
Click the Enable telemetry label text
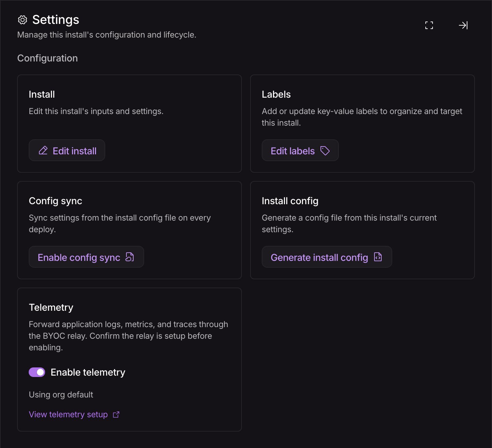pos(88,372)
